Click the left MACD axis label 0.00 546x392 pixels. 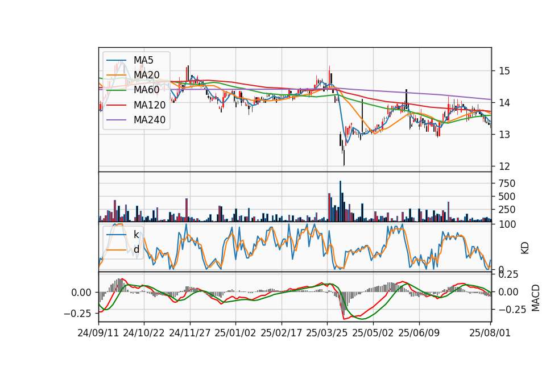tap(81, 293)
